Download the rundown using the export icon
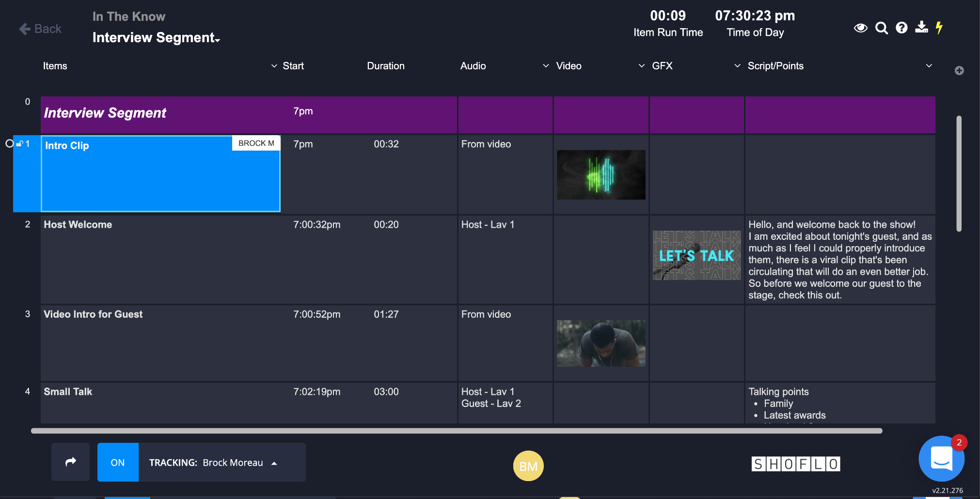Image resolution: width=980 pixels, height=499 pixels. point(921,28)
